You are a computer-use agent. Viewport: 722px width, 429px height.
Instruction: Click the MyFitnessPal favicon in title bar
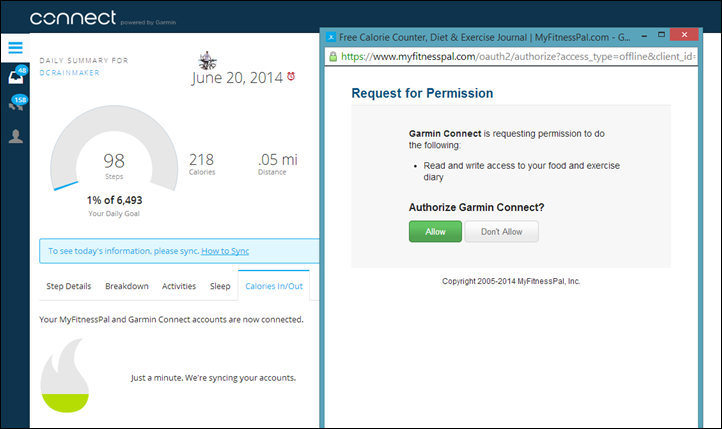[x=331, y=37]
